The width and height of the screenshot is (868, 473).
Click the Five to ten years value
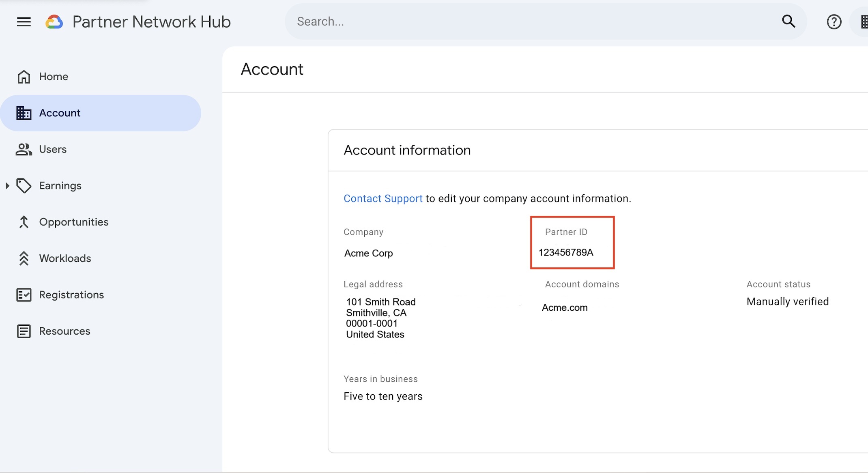(383, 396)
